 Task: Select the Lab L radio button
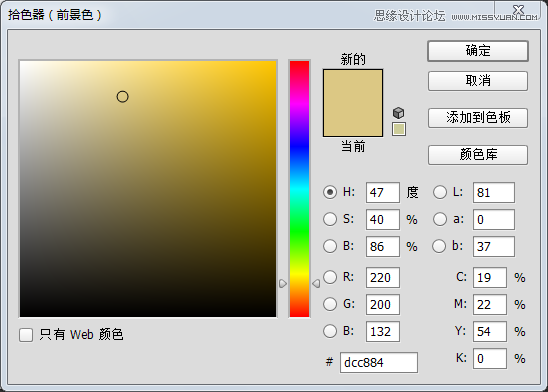[440, 192]
